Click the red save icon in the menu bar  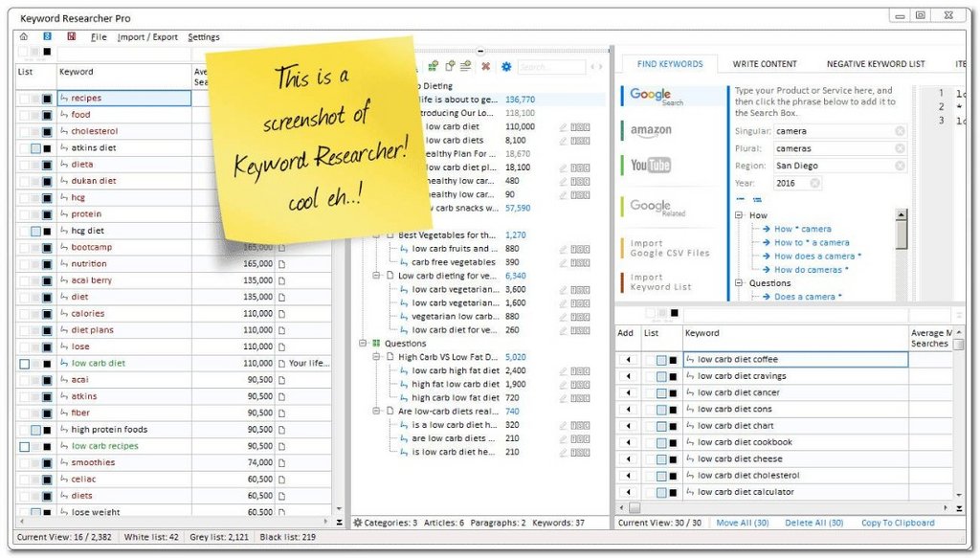pyautogui.click(x=72, y=36)
